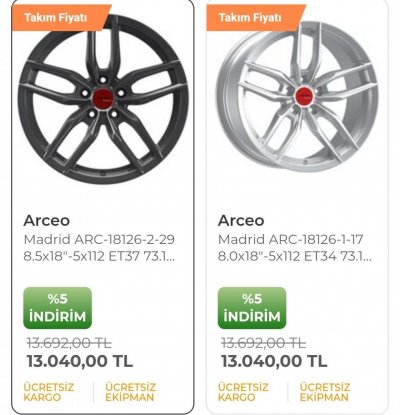Image resolution: width=400 pixels, height=415 pixels.
Task: Open the Madrid ARC-18126-1-17 product title
Action: [x=294, y=248]
